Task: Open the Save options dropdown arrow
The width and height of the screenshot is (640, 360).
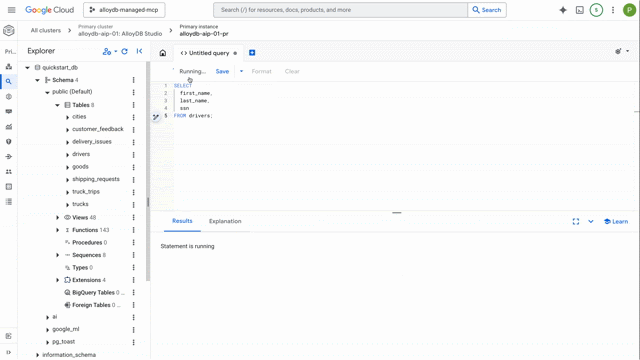Action: click(x=241, y=71)
